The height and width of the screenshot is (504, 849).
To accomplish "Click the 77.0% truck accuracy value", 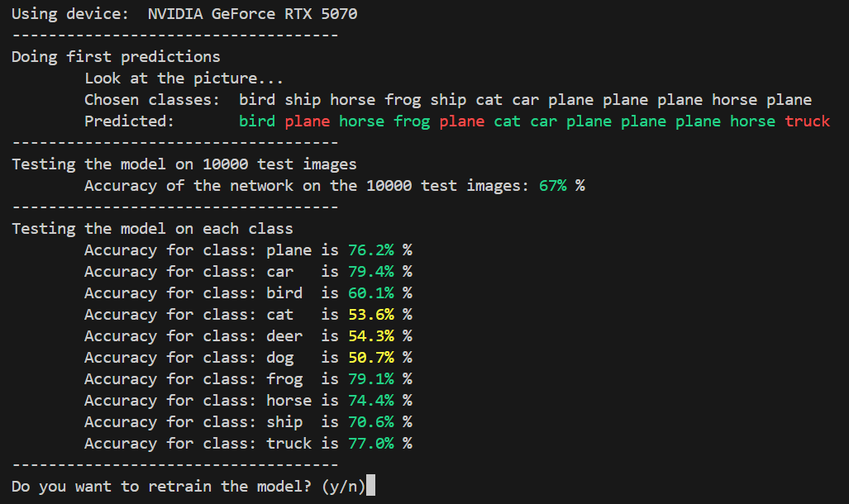I will tap(371, 444).
